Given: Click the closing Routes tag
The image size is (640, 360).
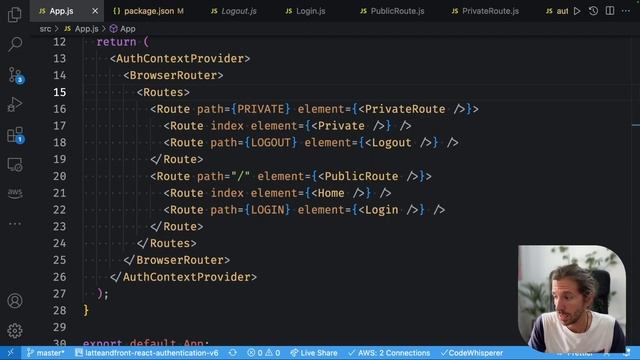Looking at the screenshot, I should pos(167,243).
